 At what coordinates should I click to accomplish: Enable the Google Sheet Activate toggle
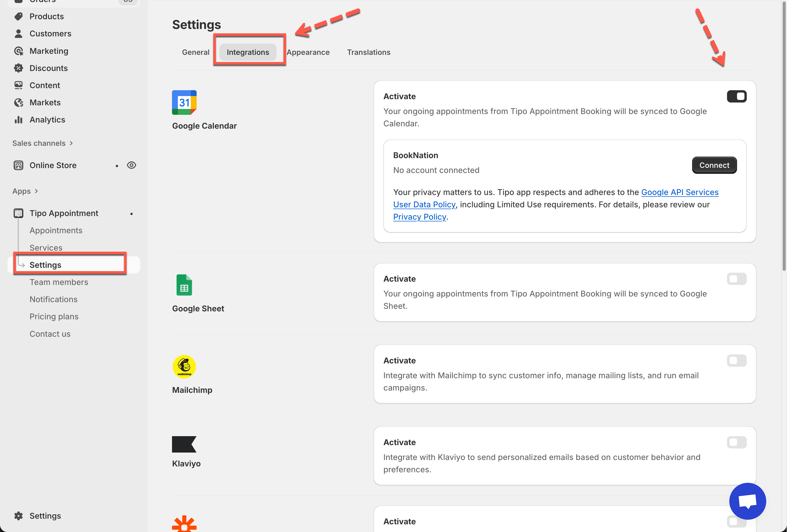[736, 279]
